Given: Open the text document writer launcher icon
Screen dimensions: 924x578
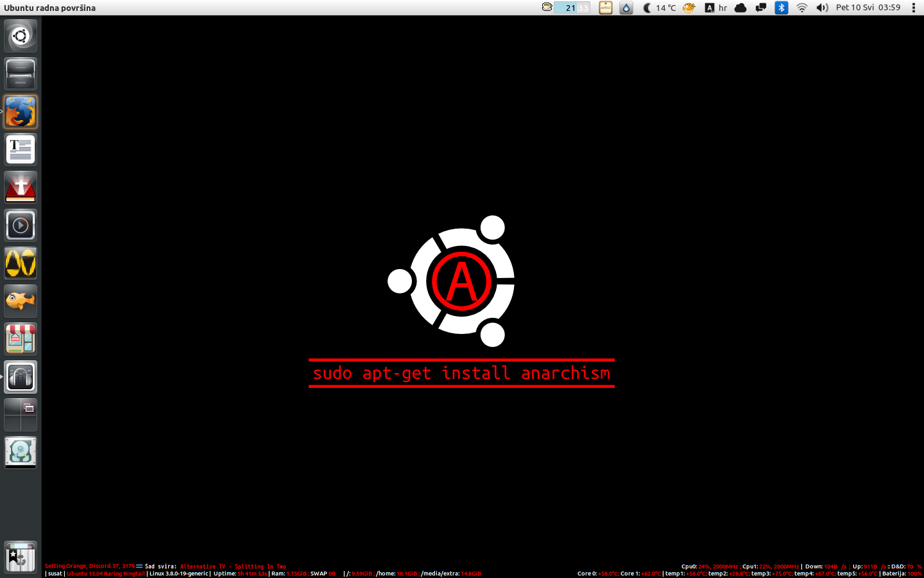Looking at the screenshot, I should (21, 150).
